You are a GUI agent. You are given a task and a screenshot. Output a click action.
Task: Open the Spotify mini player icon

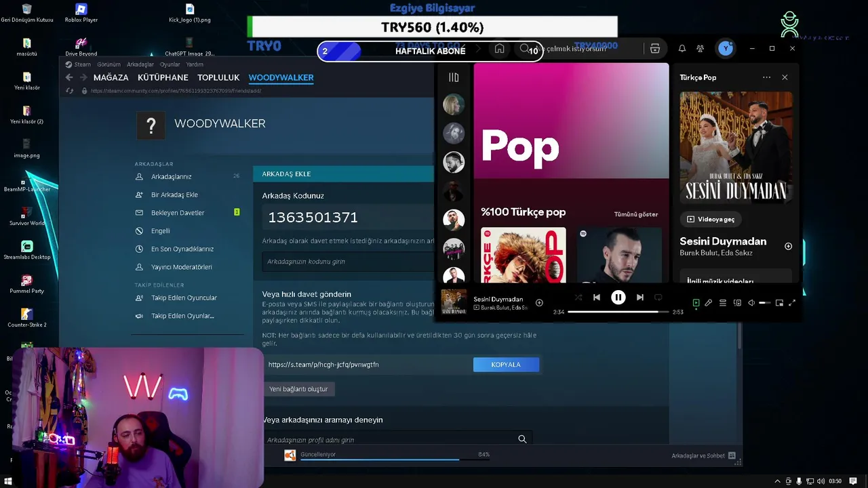[779, 303]
